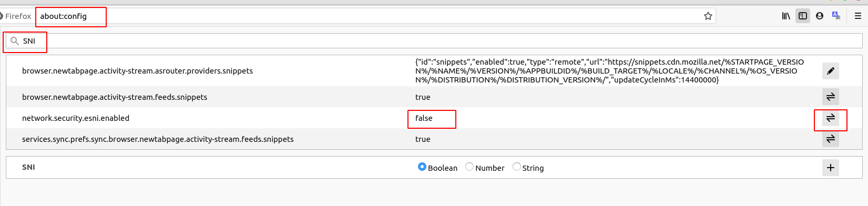Select the network.security.esni.enabled preference name
The width and height of the screenshot is (868, 206).
tap(76, 118)
